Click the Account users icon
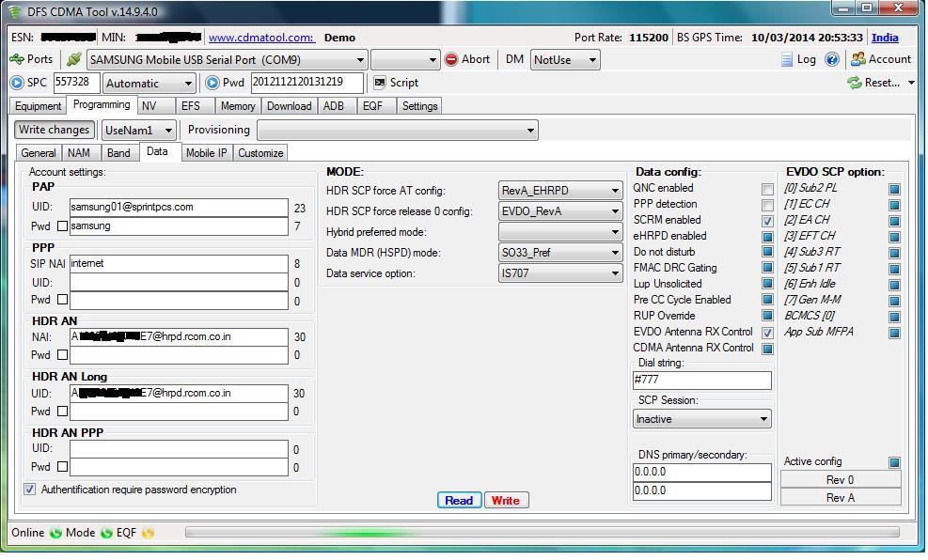Screen dimensions: 928x560 857,59
